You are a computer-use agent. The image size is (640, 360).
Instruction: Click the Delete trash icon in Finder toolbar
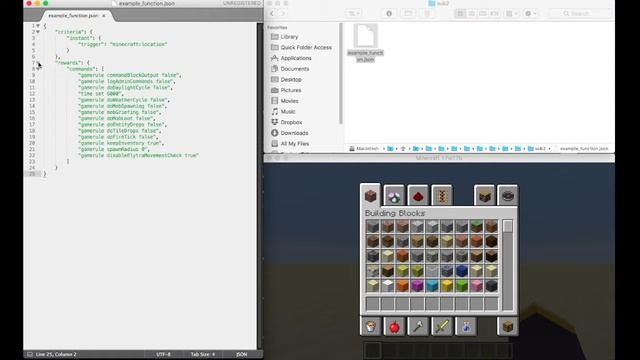click(x=427, y=13)
